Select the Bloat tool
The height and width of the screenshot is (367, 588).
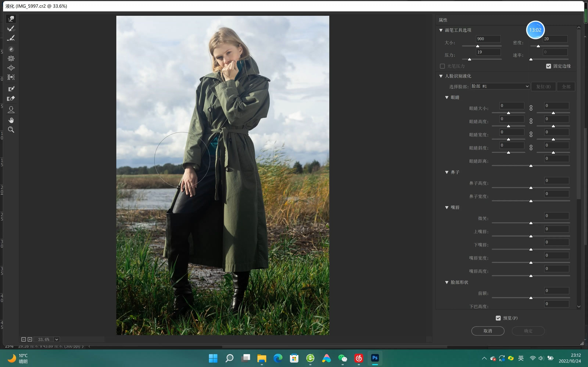pos(11,68)
